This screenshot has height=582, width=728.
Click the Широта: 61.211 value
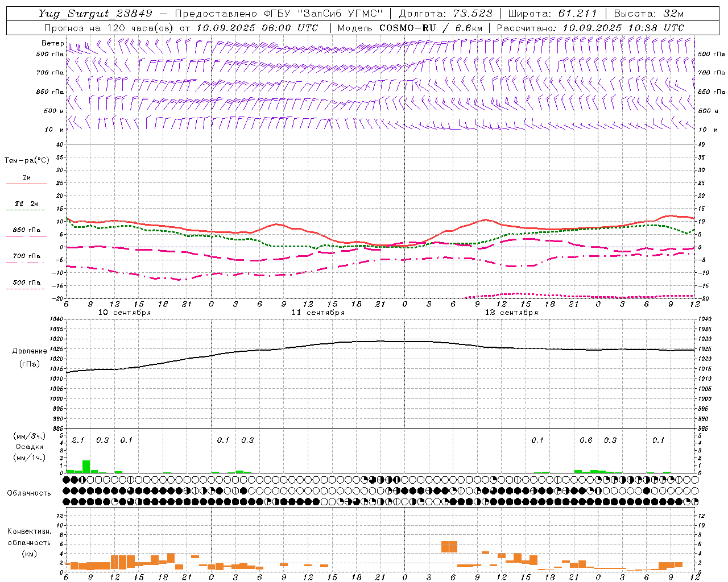pyautogui.click(x=553, y=14)
